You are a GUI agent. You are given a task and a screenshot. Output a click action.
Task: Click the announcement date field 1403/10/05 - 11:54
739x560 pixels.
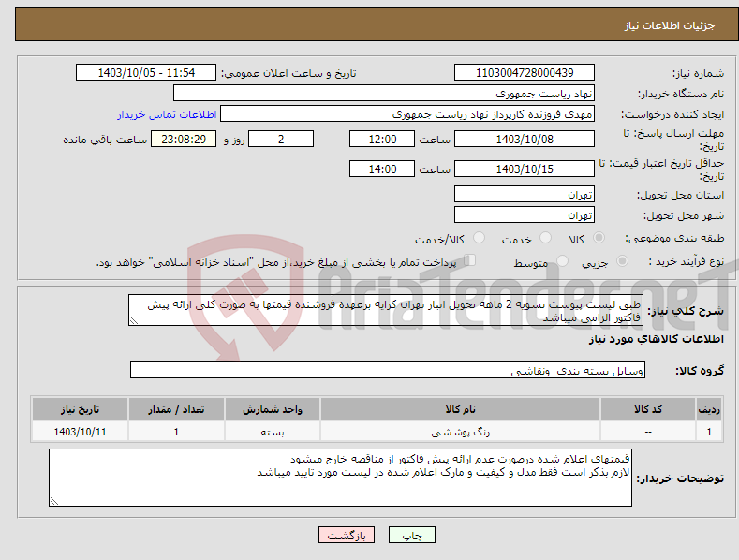pos(146,73)
